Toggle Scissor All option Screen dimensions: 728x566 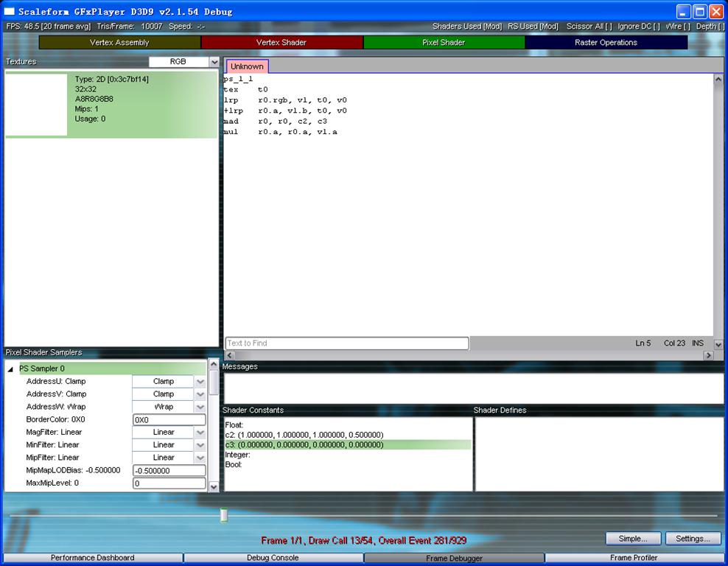pyautogui.click(x=589, y=27)
